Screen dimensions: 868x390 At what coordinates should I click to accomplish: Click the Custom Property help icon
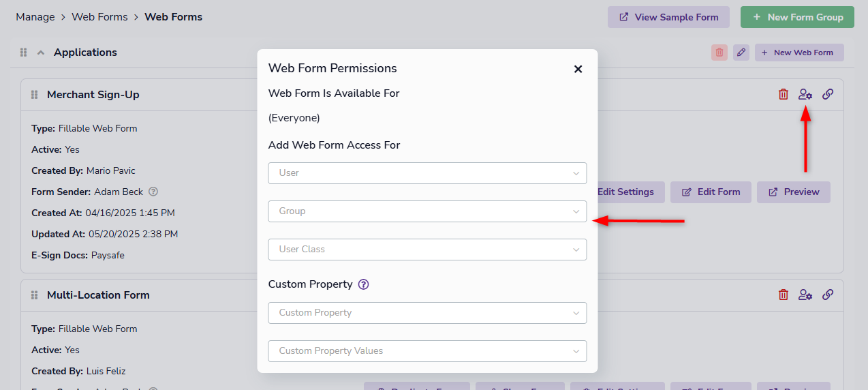pos(363,284)
